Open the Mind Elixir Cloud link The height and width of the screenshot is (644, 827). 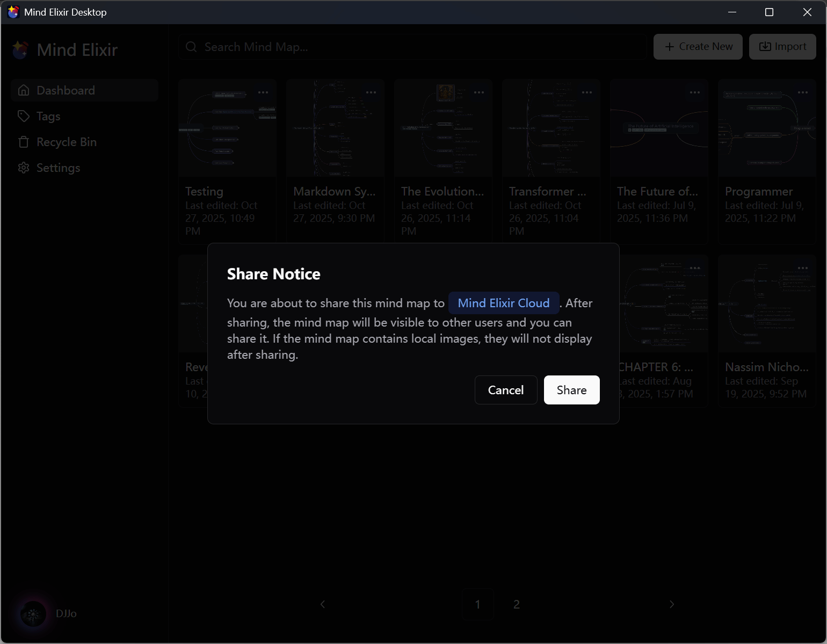(504, 303)
